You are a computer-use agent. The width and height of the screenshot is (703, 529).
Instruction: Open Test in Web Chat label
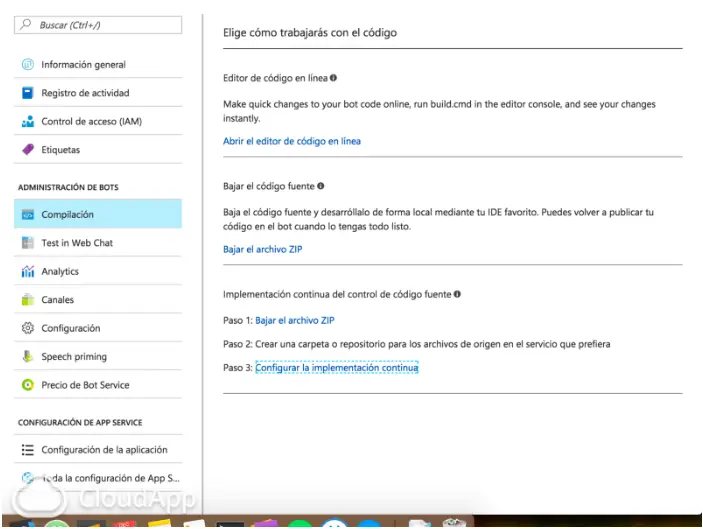77,243
